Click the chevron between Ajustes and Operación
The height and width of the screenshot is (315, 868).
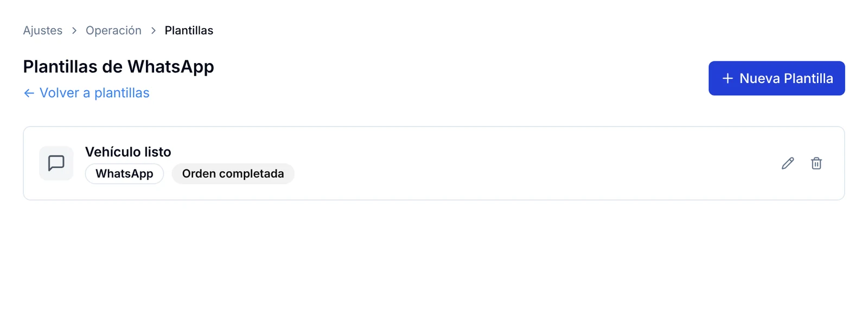coord(74,30)
